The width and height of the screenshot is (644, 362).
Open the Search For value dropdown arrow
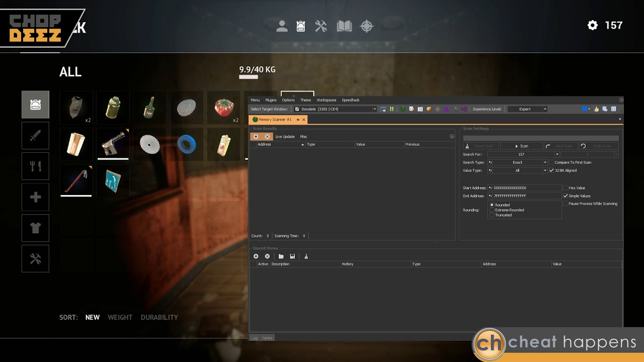click(557, 154)
